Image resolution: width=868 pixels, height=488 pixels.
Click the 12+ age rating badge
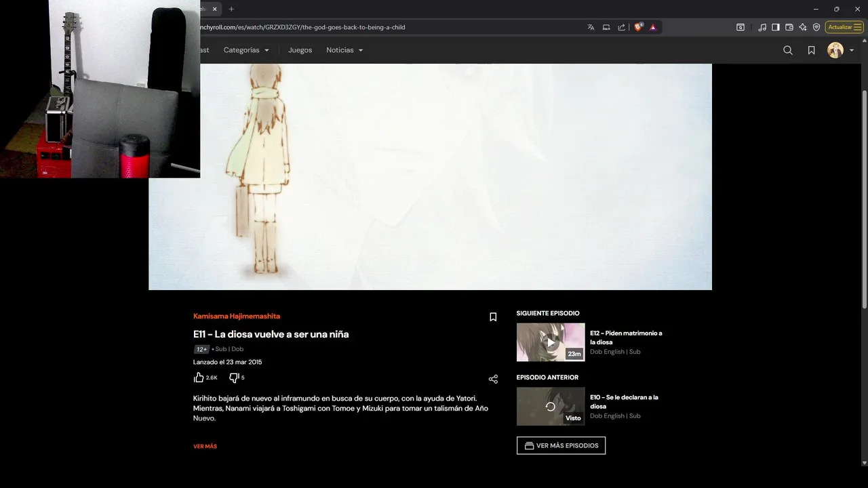click(201, 349)
